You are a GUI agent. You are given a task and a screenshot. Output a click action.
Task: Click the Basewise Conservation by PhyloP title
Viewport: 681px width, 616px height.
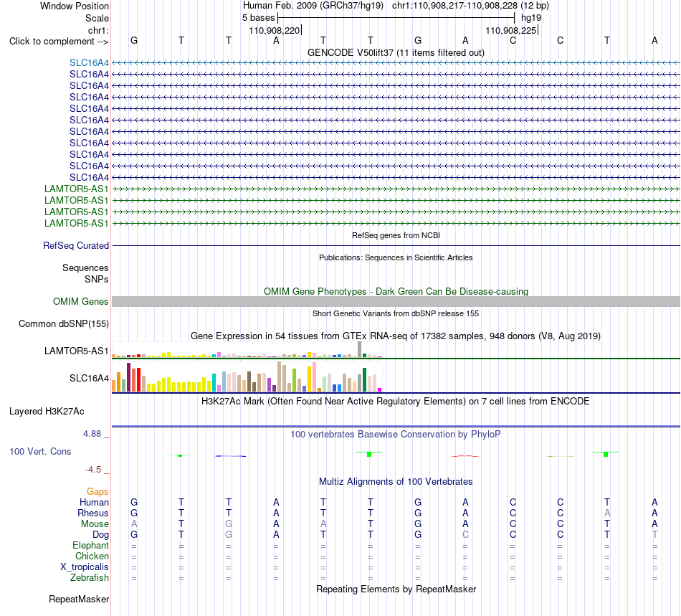(x=396, y=434)
